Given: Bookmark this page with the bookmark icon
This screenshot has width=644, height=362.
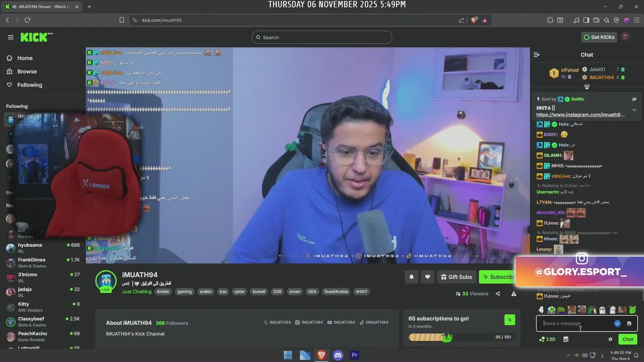Looking at the screenshot, I should [x=122, y=20].
